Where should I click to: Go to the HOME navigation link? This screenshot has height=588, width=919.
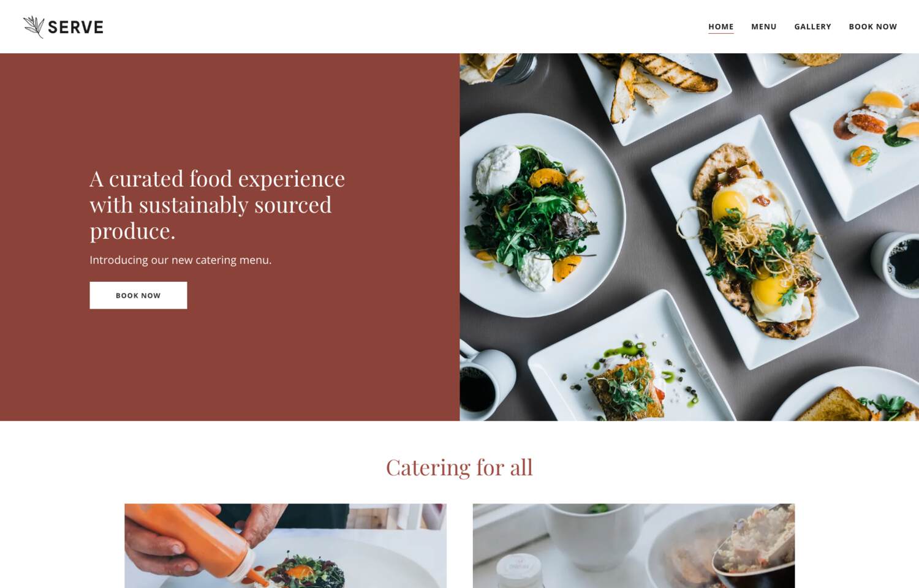pyautogui.click(x=721, y=27)
